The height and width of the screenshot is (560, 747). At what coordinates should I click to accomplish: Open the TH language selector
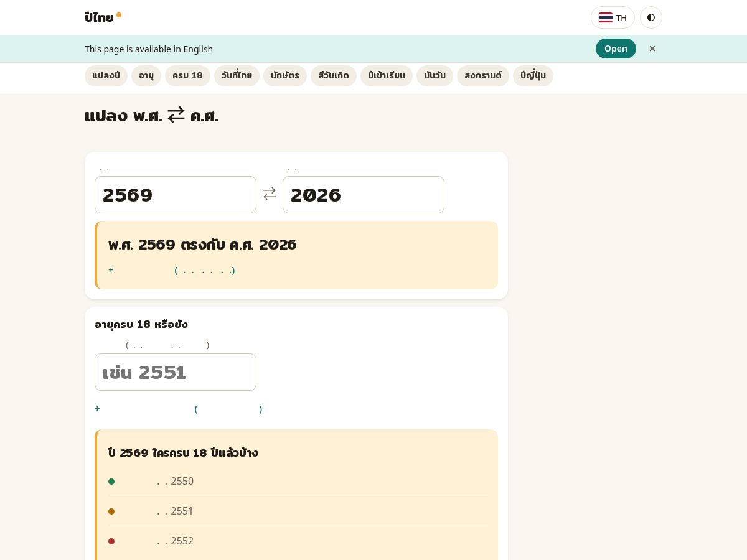(x=613, y=17)
